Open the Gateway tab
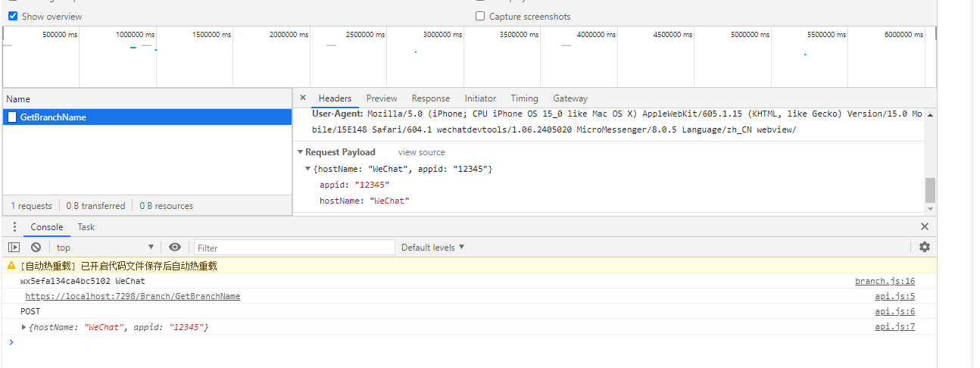 [570, 98]
